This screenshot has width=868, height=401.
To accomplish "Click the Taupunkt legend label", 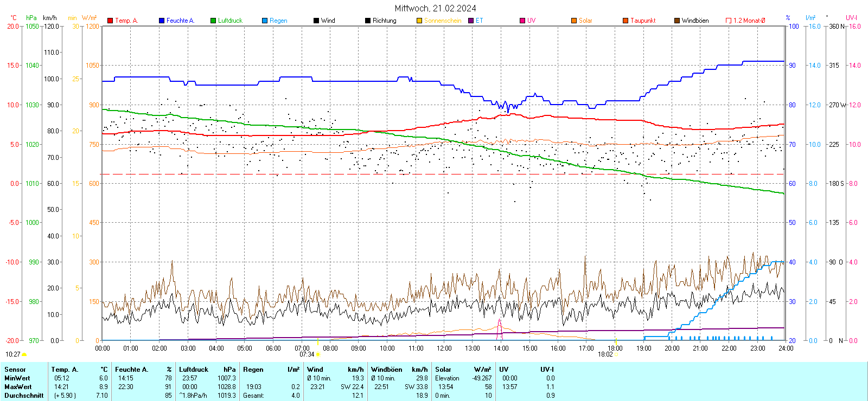I will click(x=643, y=21).
